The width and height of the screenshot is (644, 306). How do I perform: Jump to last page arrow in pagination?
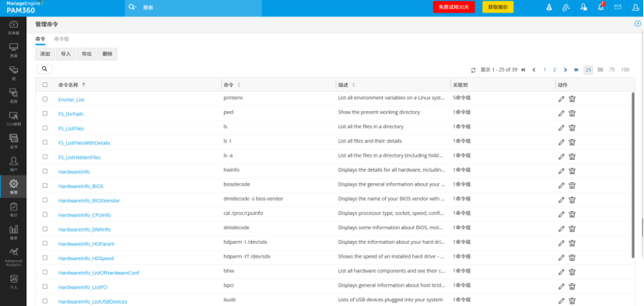click(x=576, y=70)
